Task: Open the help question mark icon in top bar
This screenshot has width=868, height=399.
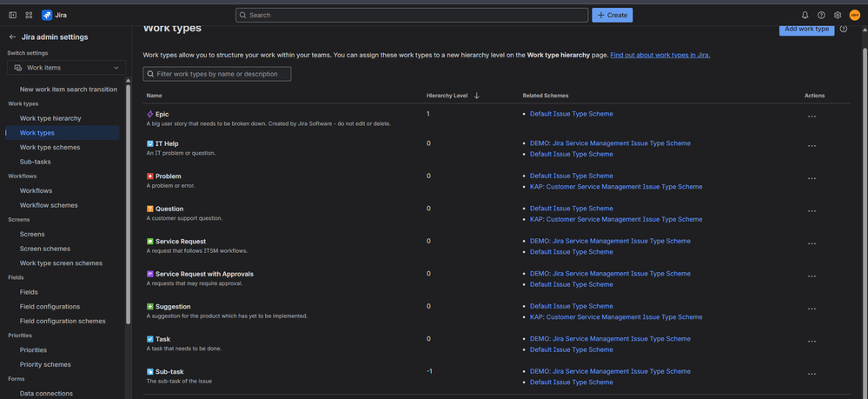Action: 821,15
